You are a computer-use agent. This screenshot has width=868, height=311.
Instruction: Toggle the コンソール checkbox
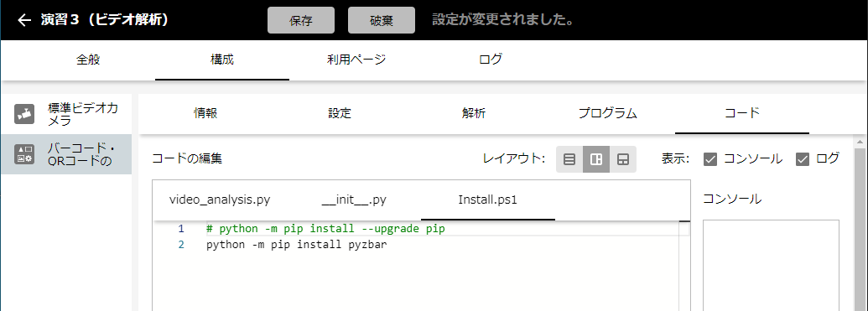[711, 159]
